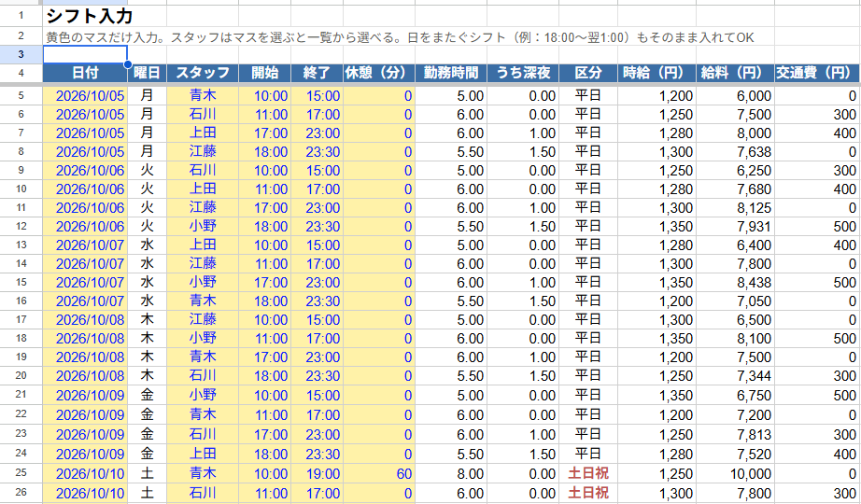861x504 pixels.
Task: Select start time 10:00 in row 9
Action: (264, 170)
